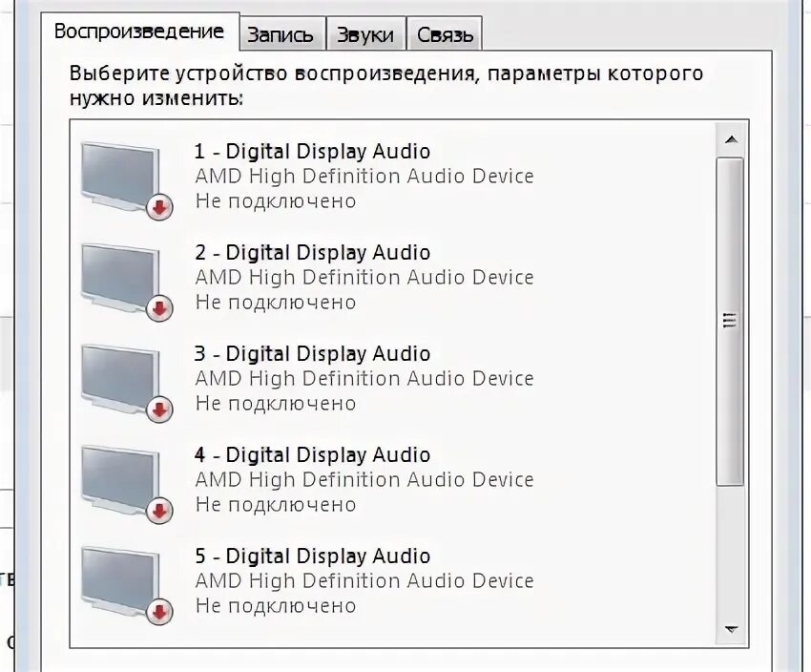Click 'AMD High Definition Audio Device' under device 3

[x=364, y=379]
